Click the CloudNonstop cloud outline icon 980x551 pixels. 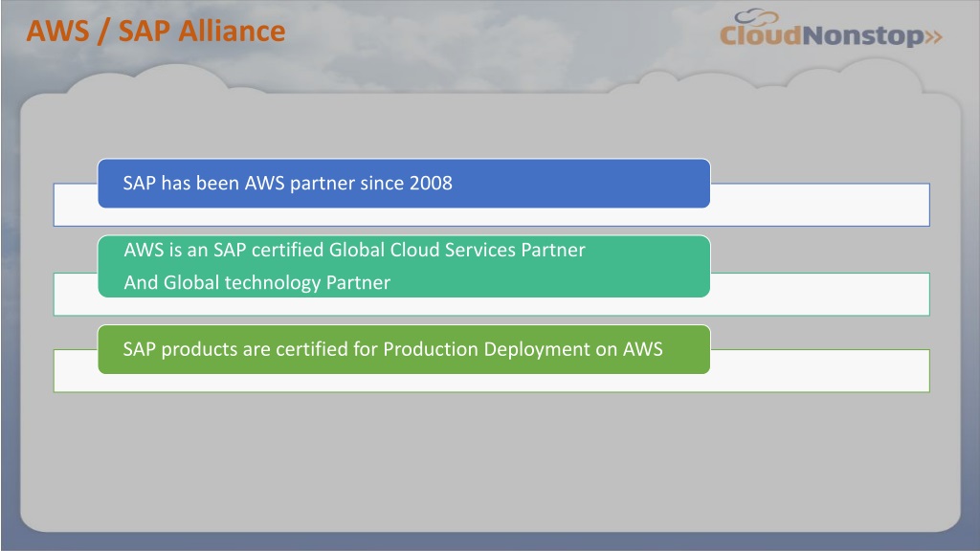756,17
